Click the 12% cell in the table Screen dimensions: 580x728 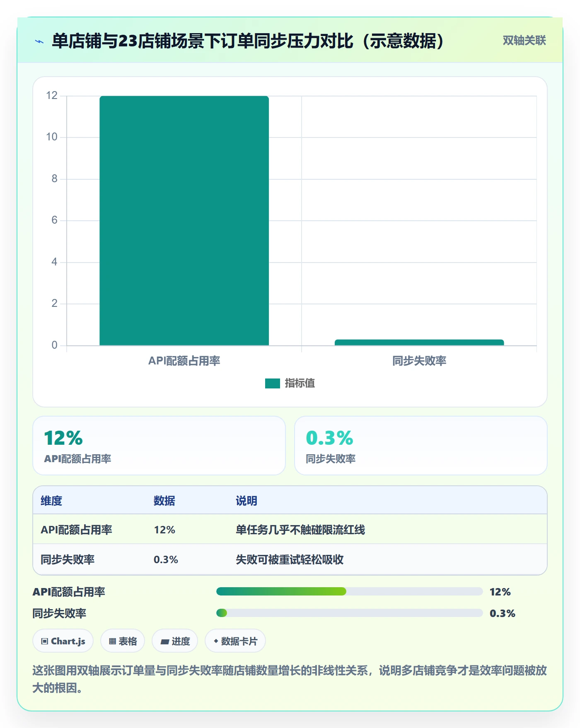click(x=164, y=530)
